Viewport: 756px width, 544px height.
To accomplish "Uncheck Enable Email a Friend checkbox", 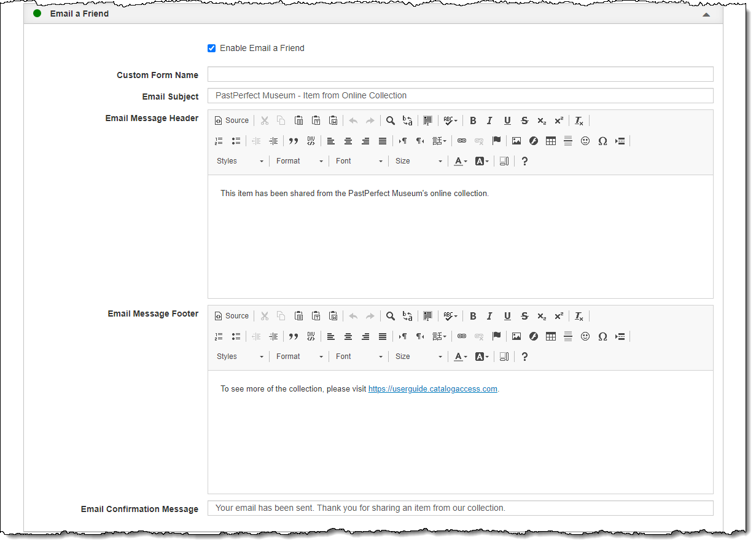I will (x=212, y=48).
